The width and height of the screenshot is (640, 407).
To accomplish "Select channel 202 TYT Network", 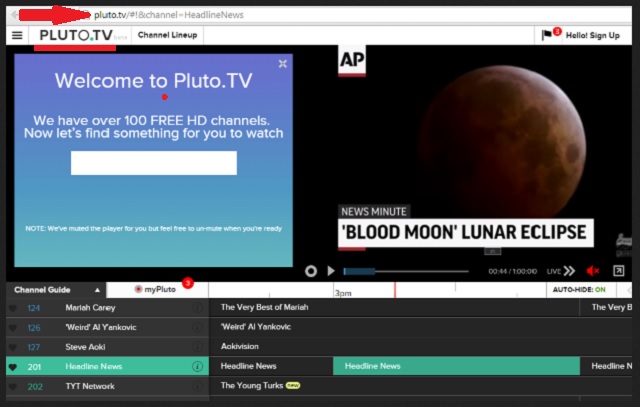I will [107, 386].
